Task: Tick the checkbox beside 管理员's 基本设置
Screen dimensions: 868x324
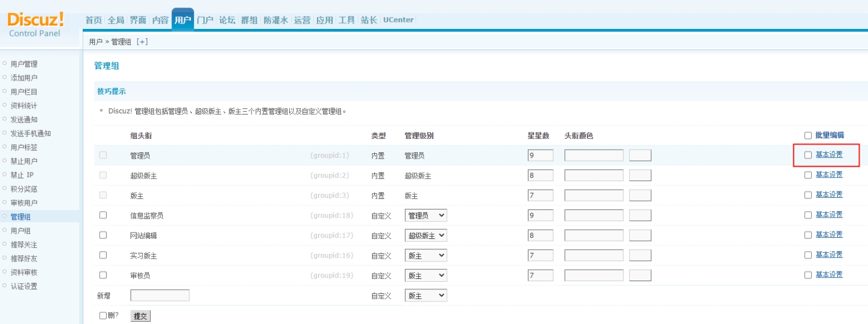Action: click(808, 155)
